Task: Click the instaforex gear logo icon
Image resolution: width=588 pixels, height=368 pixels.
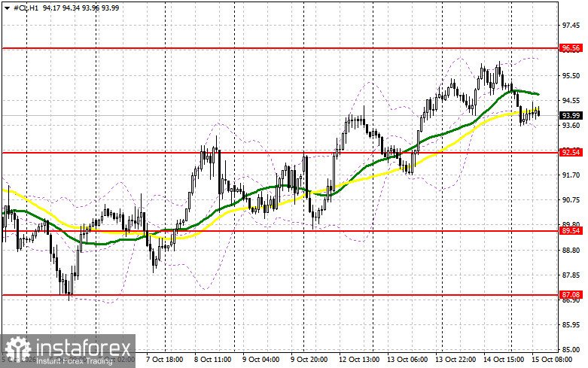Action: [18, 351]
